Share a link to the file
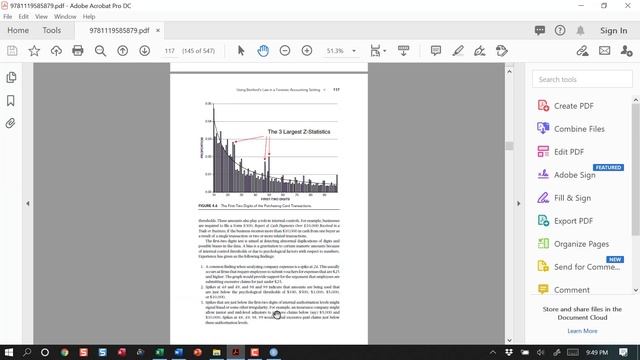 [x=582, y=51]
